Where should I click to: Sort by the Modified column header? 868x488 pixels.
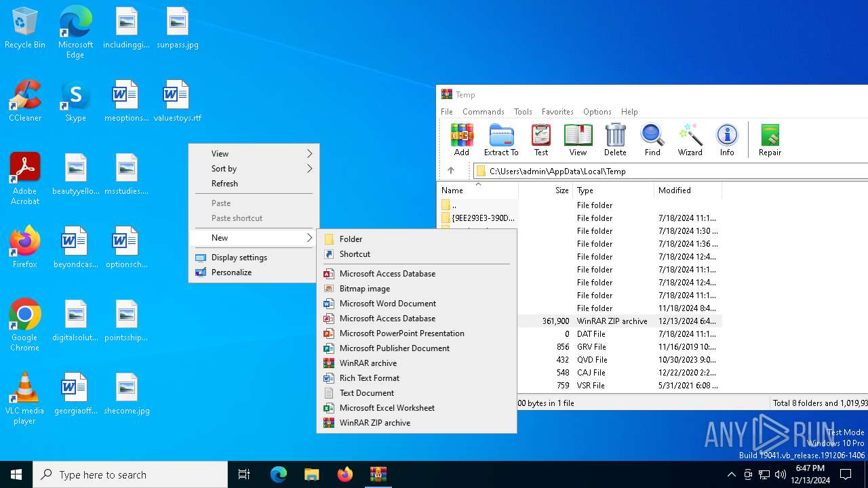688,190
